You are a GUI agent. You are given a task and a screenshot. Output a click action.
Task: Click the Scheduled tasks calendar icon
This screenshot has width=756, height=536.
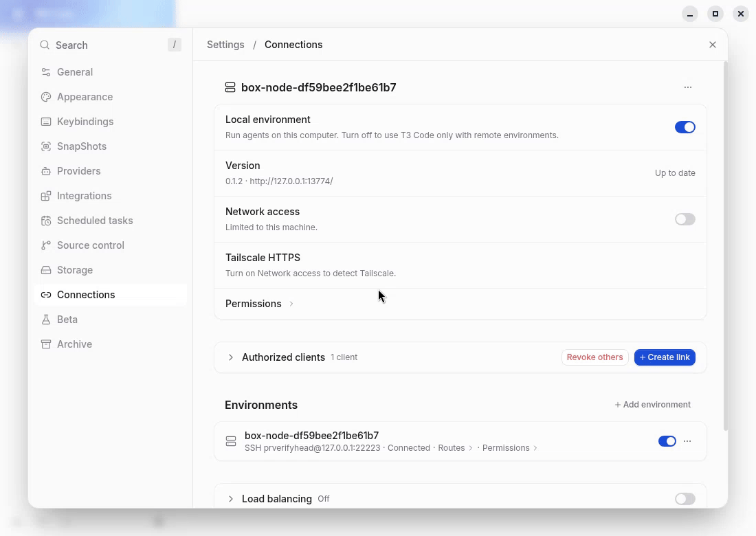coord(46,221)
